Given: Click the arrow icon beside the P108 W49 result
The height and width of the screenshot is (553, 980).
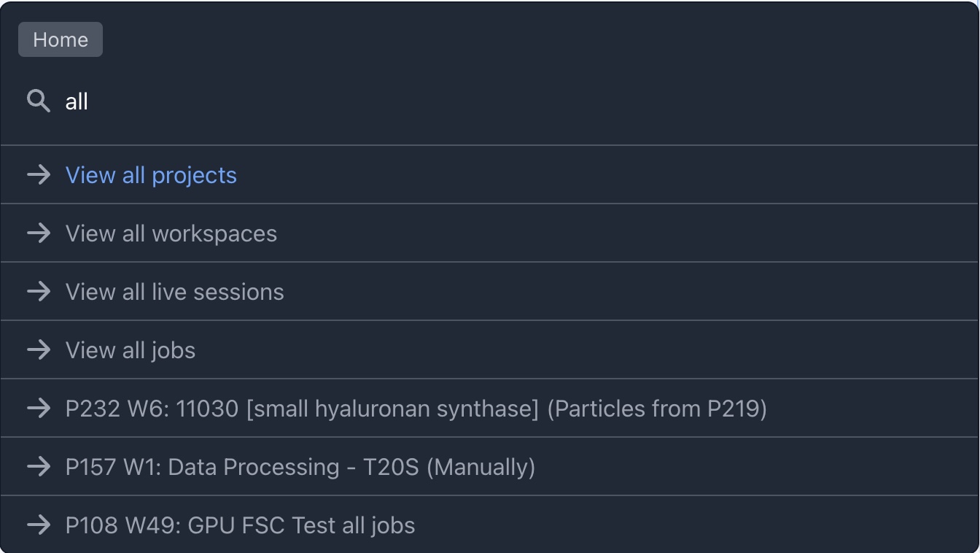Looking at the screenshot, I should coord(39,525).
